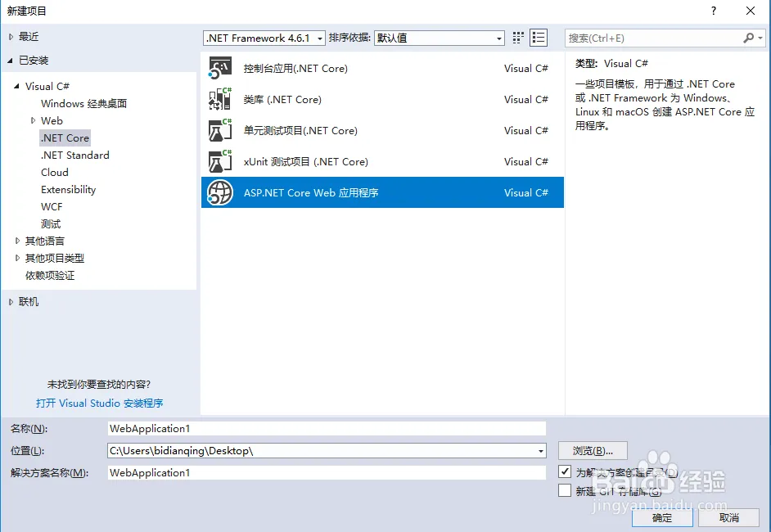Select the 测试 category
This screenshot has height=532, width=771.
[x=51, y=223]
